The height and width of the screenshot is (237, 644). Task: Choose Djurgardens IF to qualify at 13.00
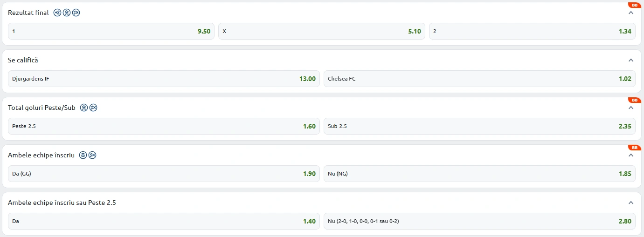coord(164,79)
